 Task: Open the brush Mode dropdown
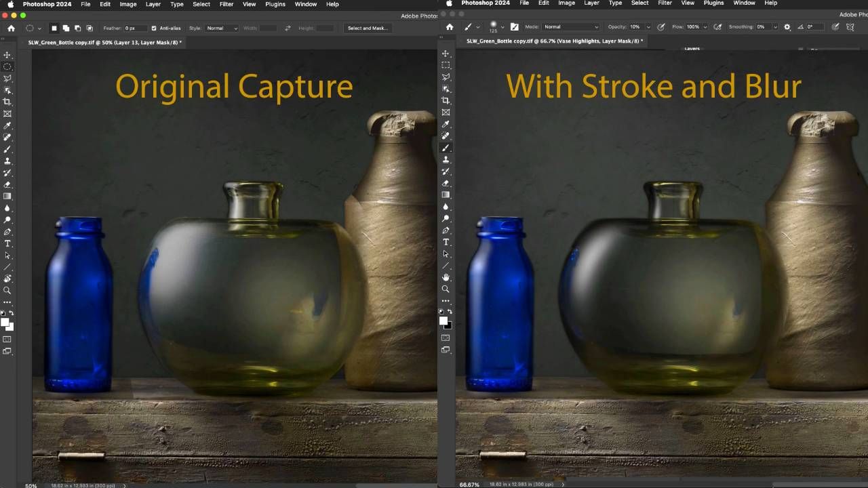(x=571, y=27)
